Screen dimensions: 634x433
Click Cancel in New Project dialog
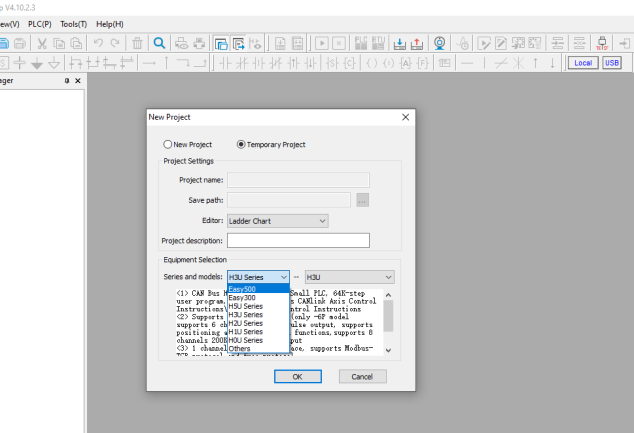tap(362, 376)
